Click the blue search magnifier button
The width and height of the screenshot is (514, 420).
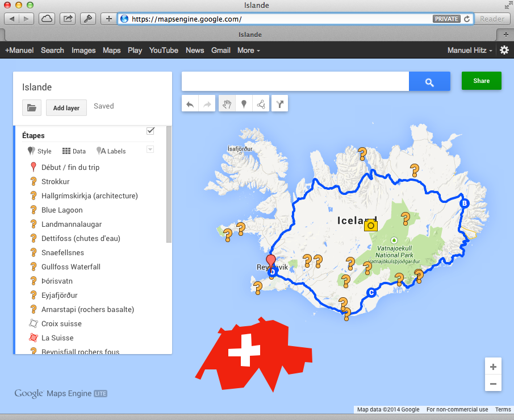click(429, 82)
